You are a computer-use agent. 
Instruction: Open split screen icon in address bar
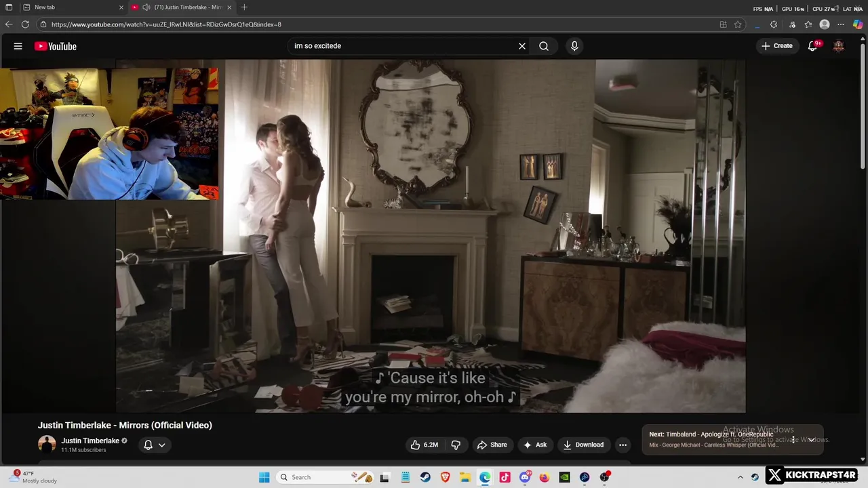pyautogui.click(x=723, y=24)
